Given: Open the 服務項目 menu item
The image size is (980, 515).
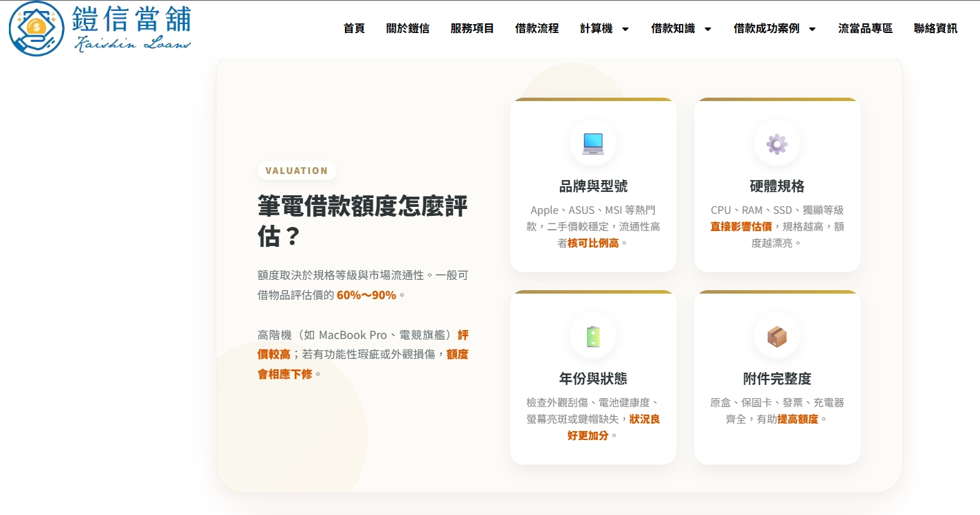Looking at the screenshot, I should [472, 30].
